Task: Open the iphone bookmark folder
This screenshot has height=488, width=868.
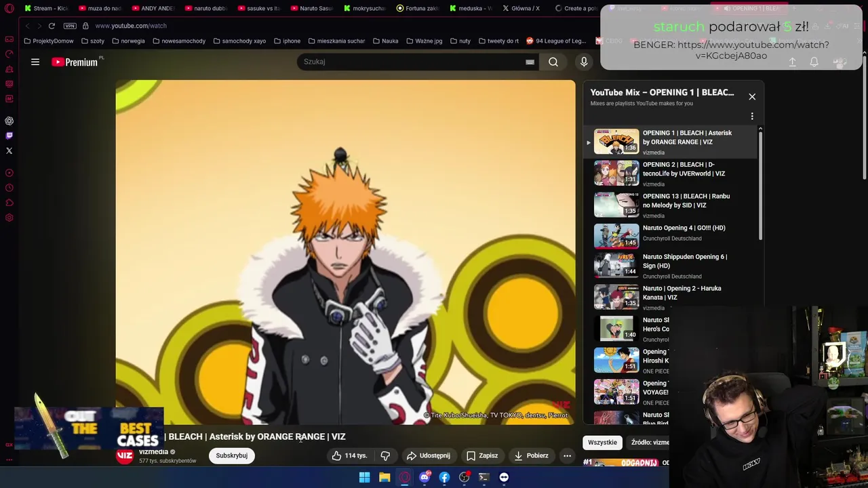Action: [287, 41]
